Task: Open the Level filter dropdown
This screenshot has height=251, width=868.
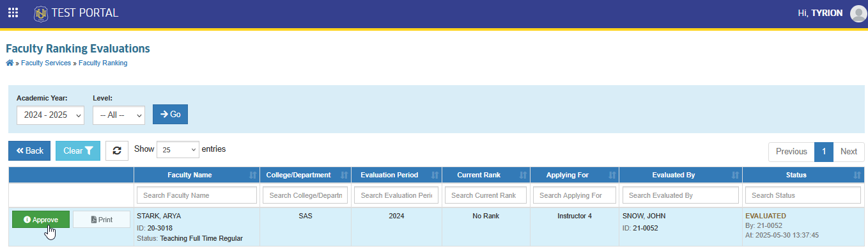Action: click(119, 115)
